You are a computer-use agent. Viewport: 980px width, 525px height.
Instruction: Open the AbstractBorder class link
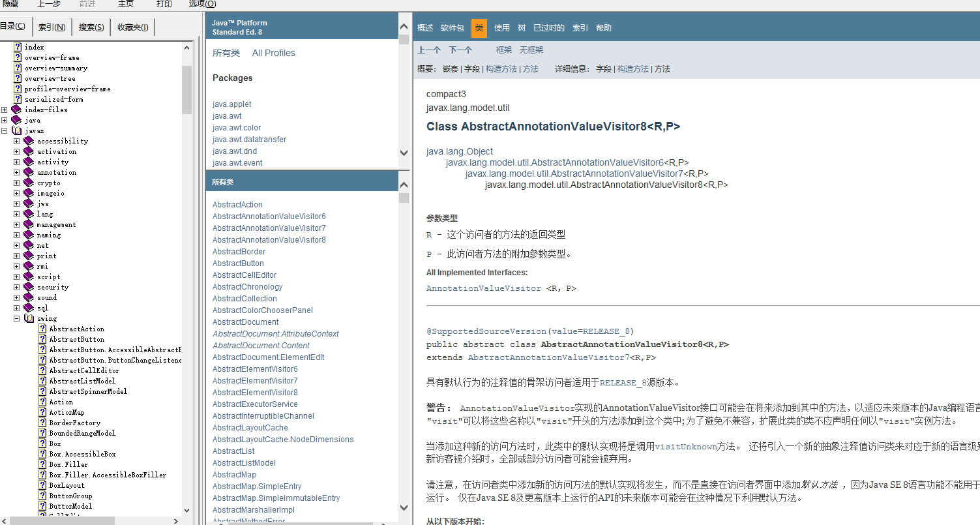point(239,252)
